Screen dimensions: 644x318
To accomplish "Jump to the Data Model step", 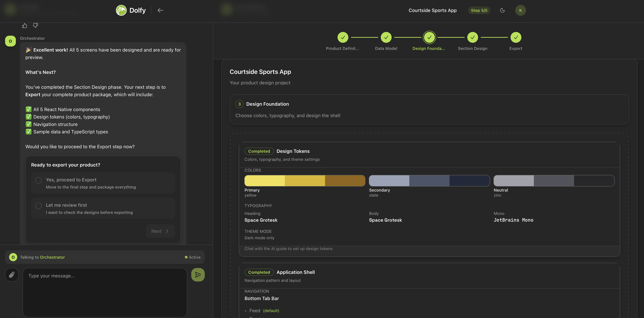I will [x=386, y=37].
